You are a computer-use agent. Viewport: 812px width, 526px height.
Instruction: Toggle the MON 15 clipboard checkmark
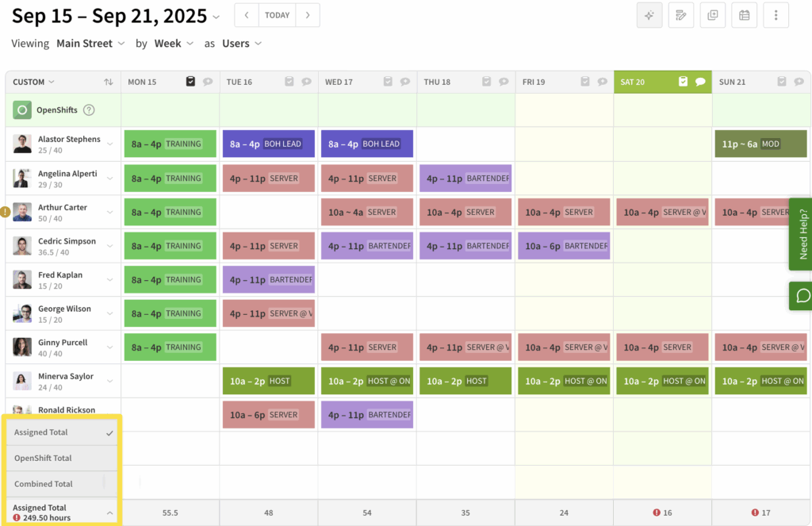click(191, 82)
